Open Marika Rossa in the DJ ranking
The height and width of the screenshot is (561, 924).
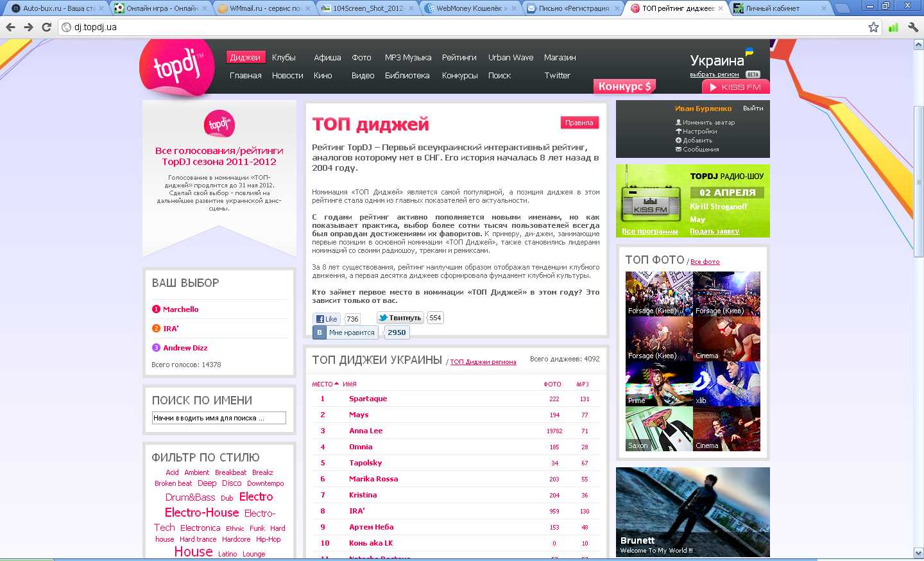[373, 479]
